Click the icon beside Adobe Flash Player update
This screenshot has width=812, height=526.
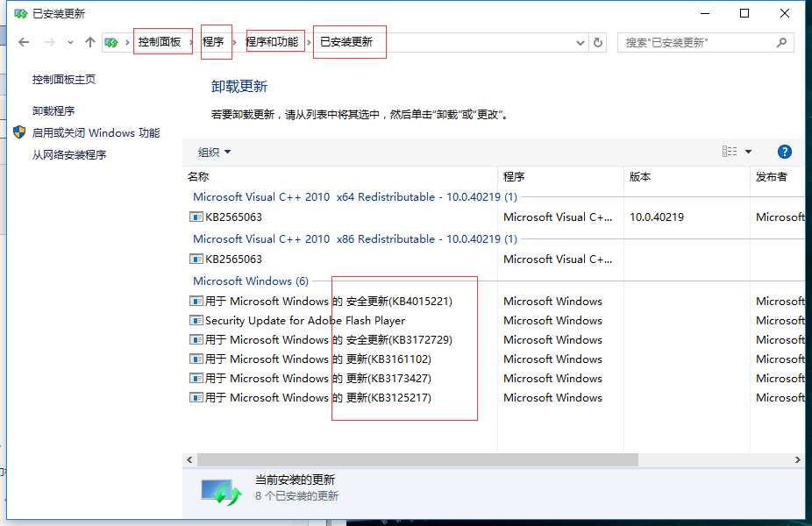click(196, 321)
